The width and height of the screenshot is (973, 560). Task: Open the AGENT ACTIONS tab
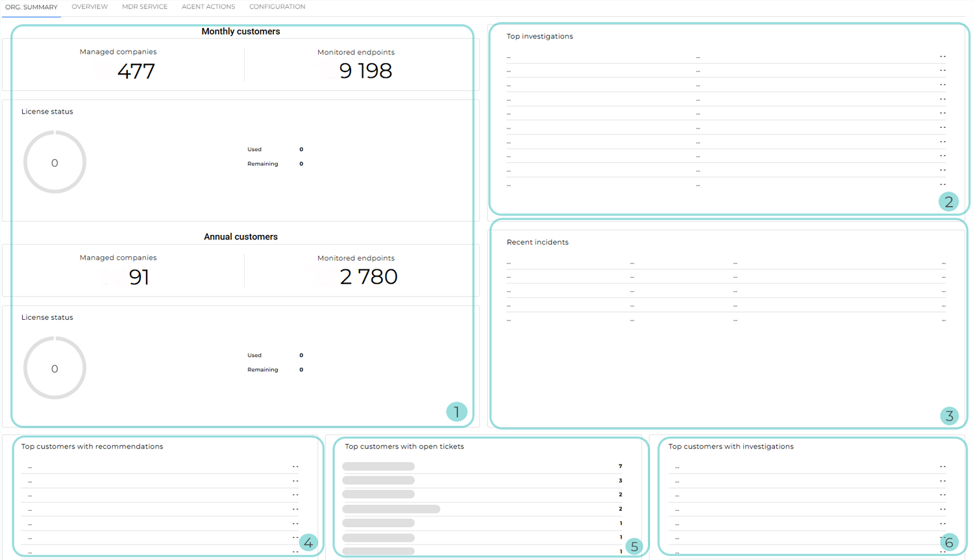pyautogui.click(x=208, y=6)
